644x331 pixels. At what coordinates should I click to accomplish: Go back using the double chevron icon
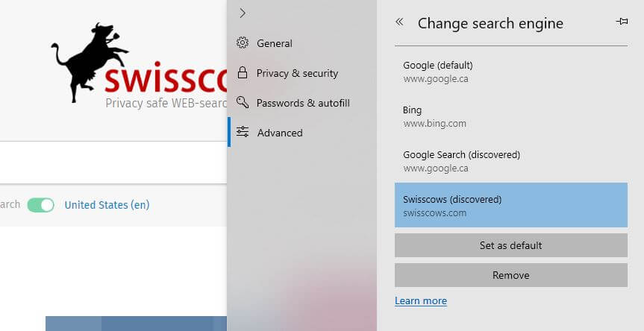pyautogui.click(x=399, y=22)
